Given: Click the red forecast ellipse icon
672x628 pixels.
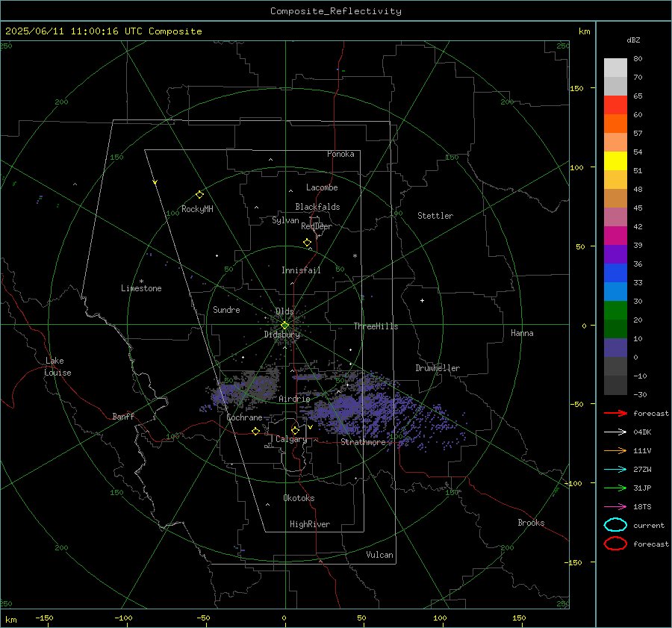Looking at the screenshot, I should pyautogui.click(x=615, y=544).
